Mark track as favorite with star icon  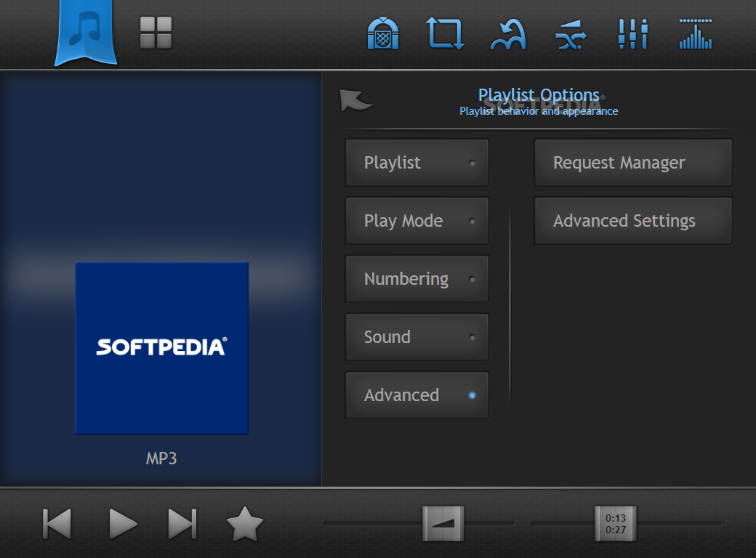coord(245,524)
